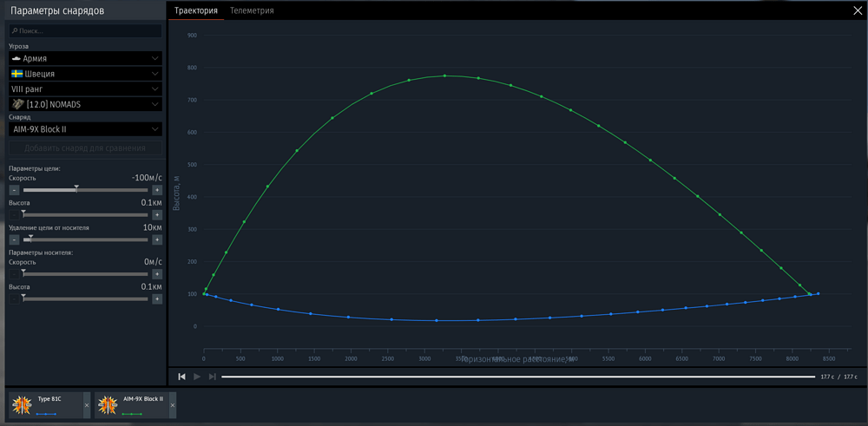This screenshot has width=868, height=426.
Task: Select the Type 81C missile icon
Action: pyautogui.click(x=22, y=405)
